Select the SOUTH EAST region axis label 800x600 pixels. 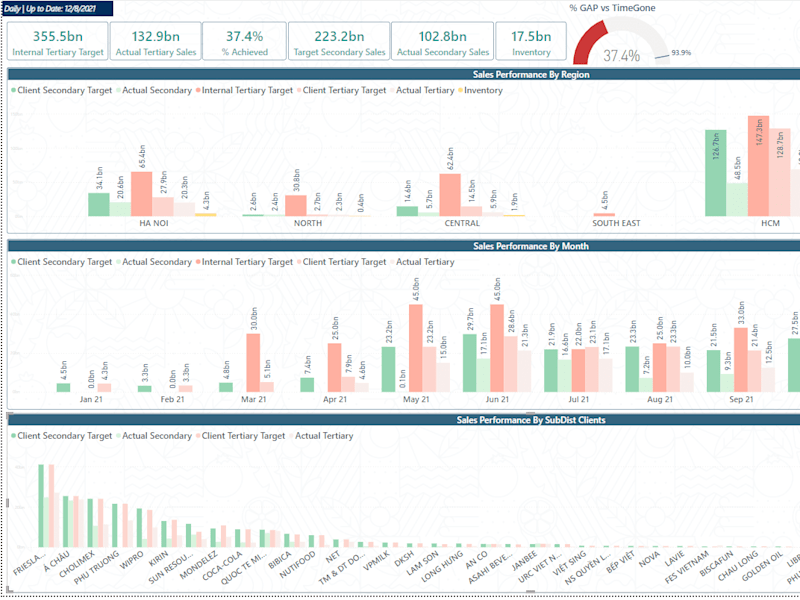point(616,223)
